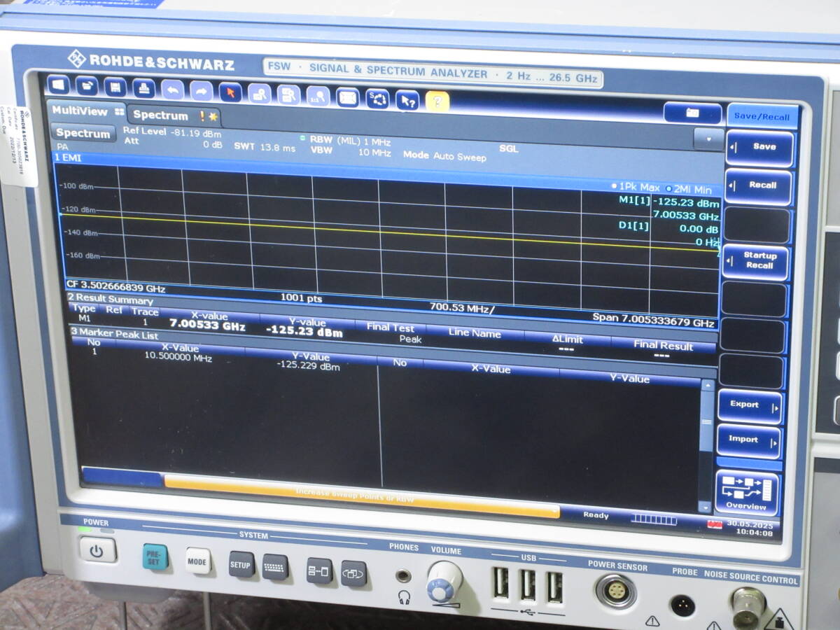
Task: Click the peak list scrollbar thumb
Action: pos(706,422)
